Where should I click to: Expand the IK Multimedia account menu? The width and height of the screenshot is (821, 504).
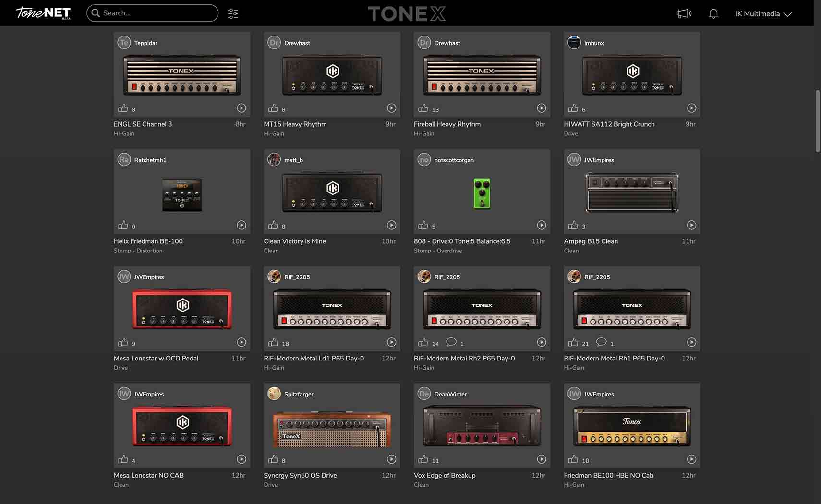click(763, 13)
